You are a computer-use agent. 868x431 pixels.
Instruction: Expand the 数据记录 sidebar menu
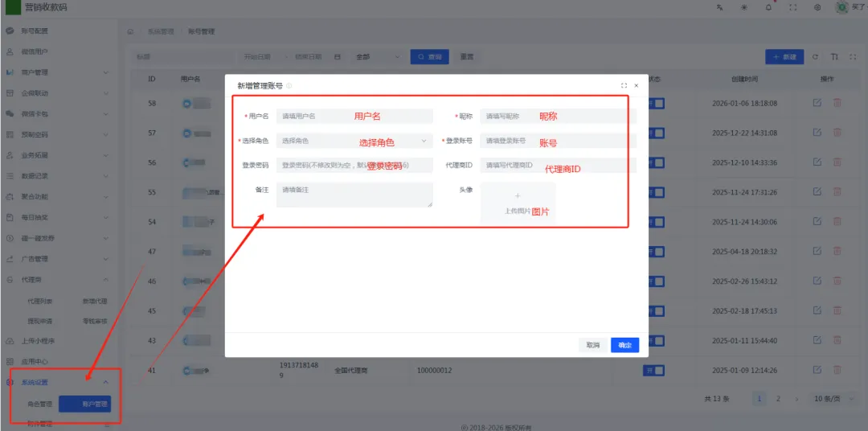(x=58, y=175)
